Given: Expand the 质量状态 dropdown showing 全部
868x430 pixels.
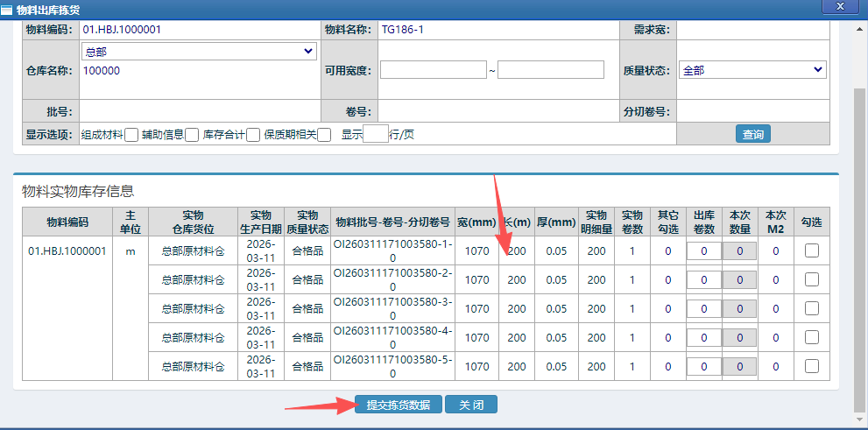Looking at the screenshot, I should pos(752,70).
